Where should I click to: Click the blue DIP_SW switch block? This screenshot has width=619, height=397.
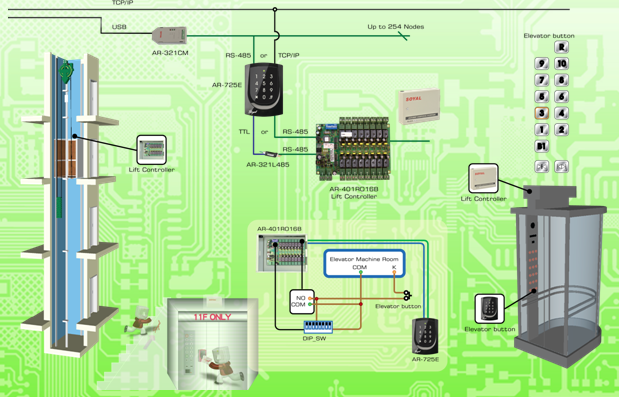click(318, 327)
